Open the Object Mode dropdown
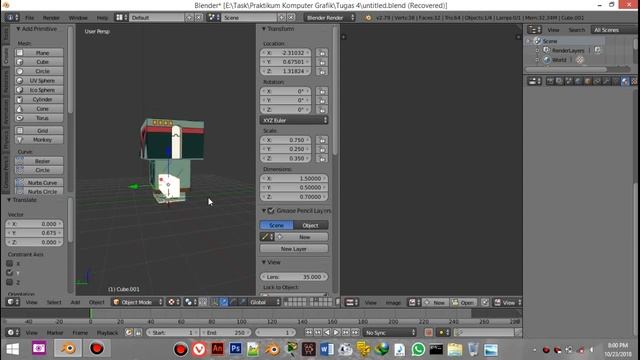Screen dimensions: 640x360 [x=138, y=302]
